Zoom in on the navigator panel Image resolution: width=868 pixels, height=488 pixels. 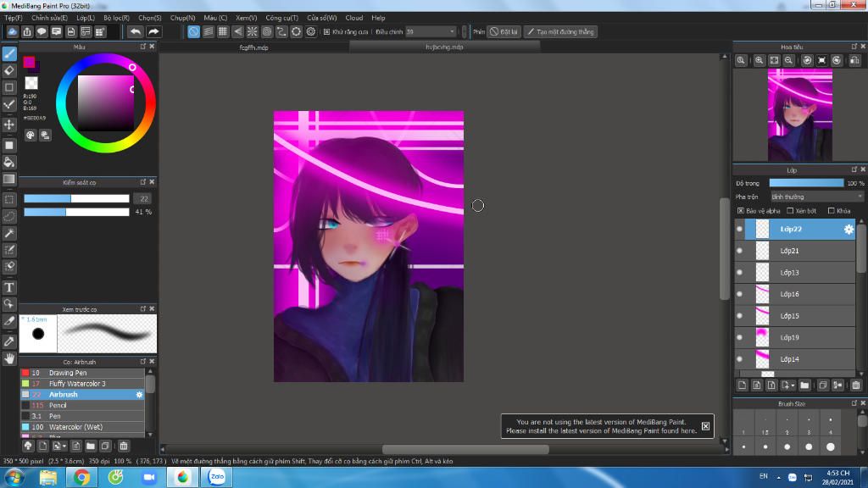click(759, 60)
